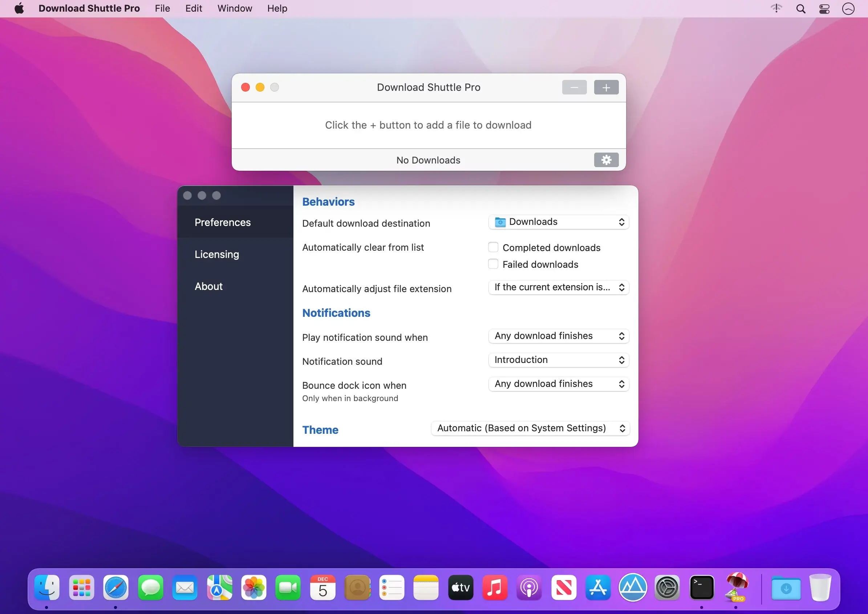Open Messages from the dock
This screenshot has height=614, width=868.
[x=150, y=588]
